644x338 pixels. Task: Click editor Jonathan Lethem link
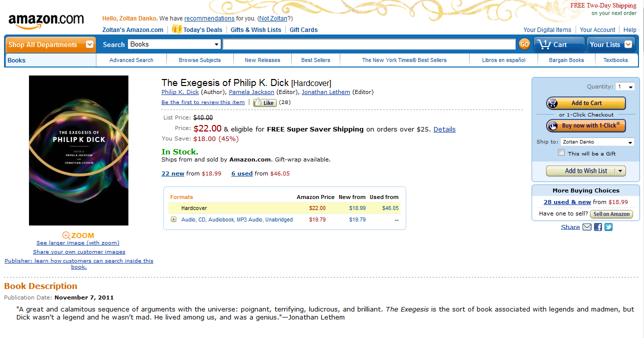click(x=326, y=92)
